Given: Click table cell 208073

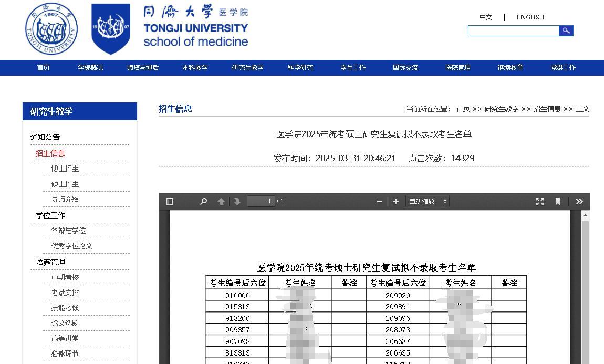Looking at the screenshot, I should coord(398,330).
